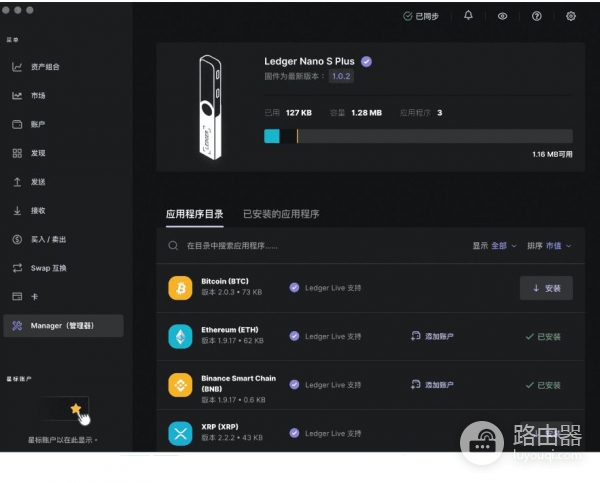Viewport: 600px width, 483px height.
Task: Open the 买入/卖出 dollar icon
Action: pyautogui.click(x=17, y=240)
